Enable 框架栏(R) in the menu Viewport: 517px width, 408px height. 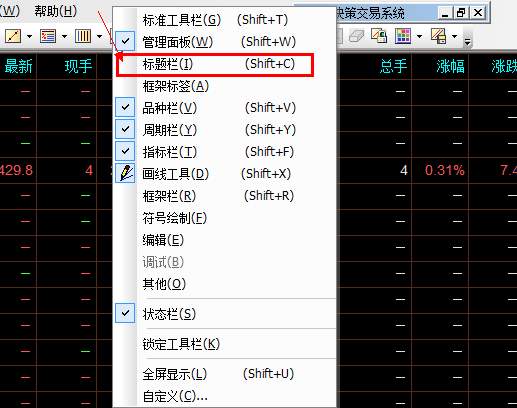pos(224,196)
